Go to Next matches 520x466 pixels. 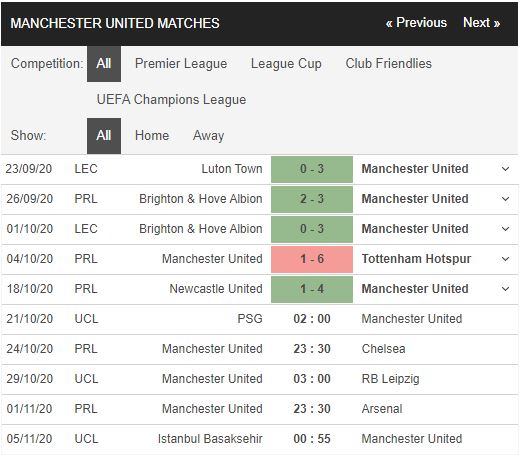[x=481, y=23]
